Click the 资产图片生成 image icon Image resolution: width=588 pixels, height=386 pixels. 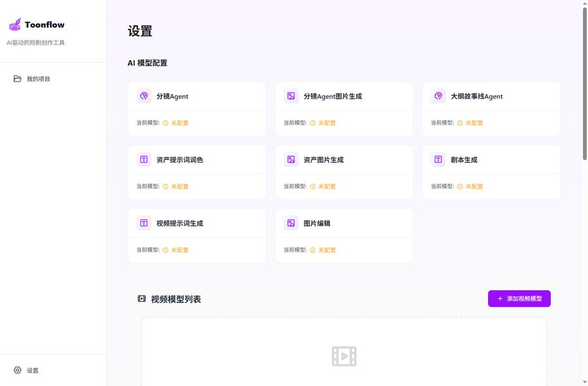click(291, 159)
